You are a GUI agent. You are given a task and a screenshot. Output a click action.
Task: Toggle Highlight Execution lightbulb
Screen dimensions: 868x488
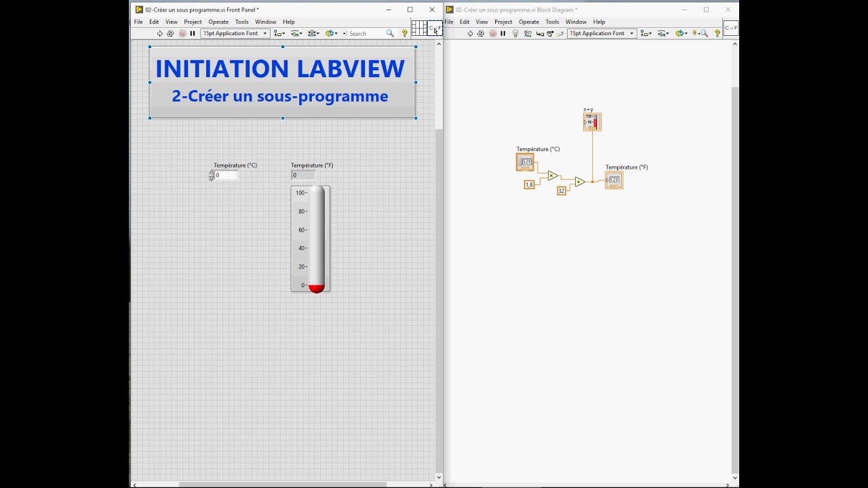515,33
